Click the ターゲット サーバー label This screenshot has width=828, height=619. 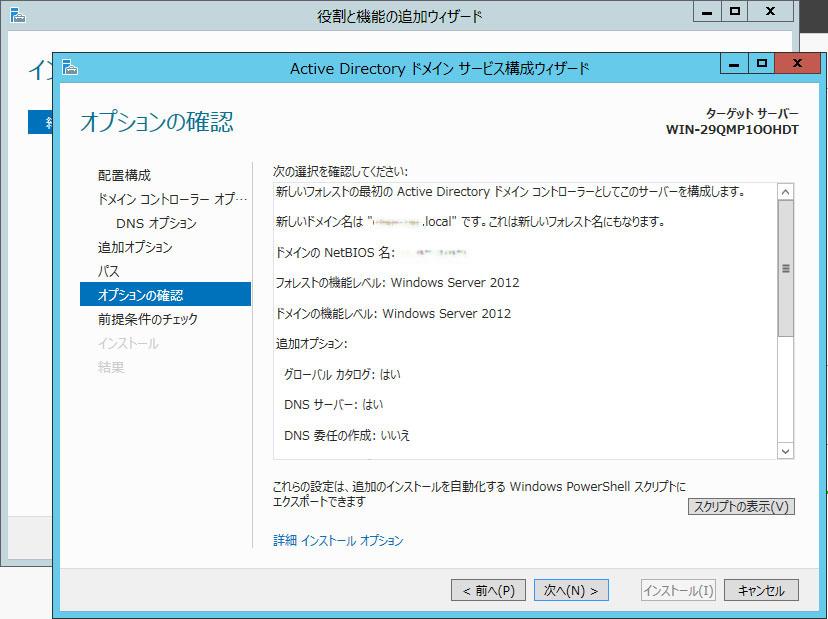click(752, 114)
